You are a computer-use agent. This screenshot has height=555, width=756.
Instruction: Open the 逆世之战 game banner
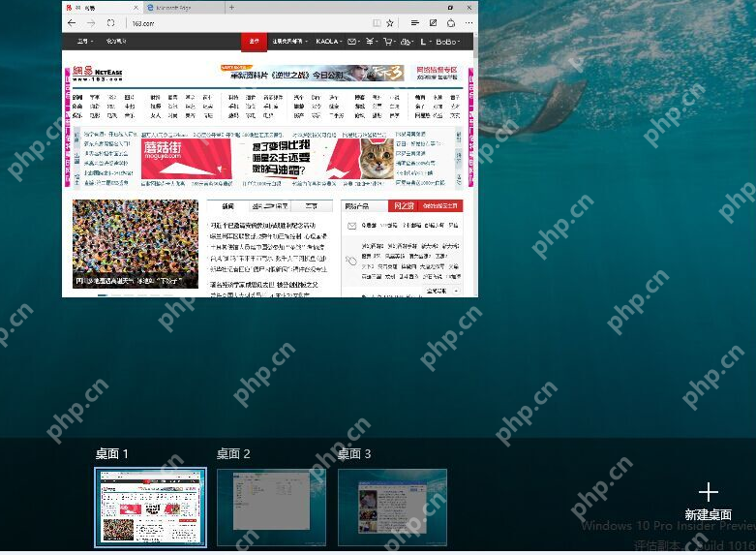pos(312,74)
